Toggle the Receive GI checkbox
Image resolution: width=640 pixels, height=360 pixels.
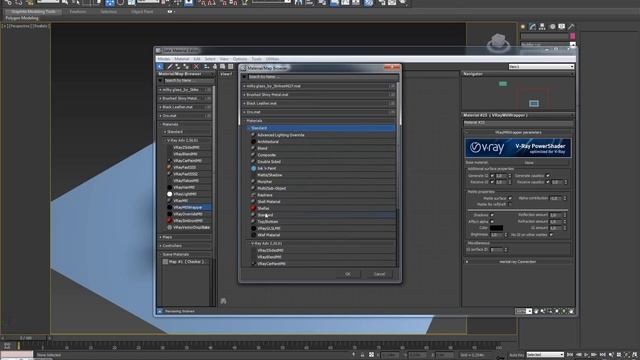coord(492,182)
